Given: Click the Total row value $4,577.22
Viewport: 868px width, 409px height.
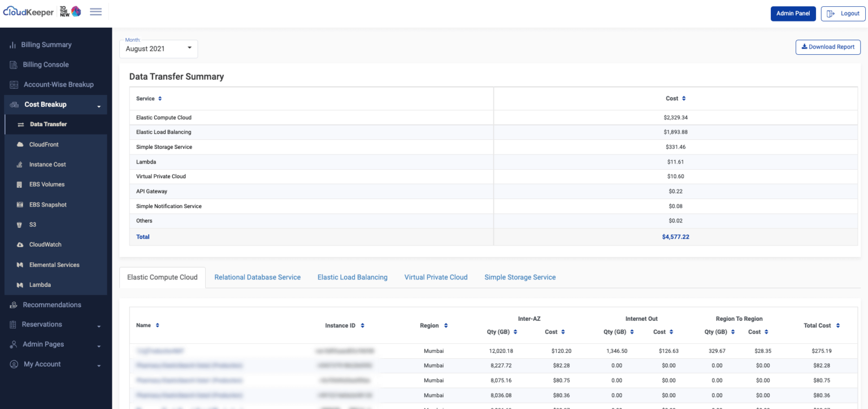Looking at the screenshot, I should (x=675, y=236).
